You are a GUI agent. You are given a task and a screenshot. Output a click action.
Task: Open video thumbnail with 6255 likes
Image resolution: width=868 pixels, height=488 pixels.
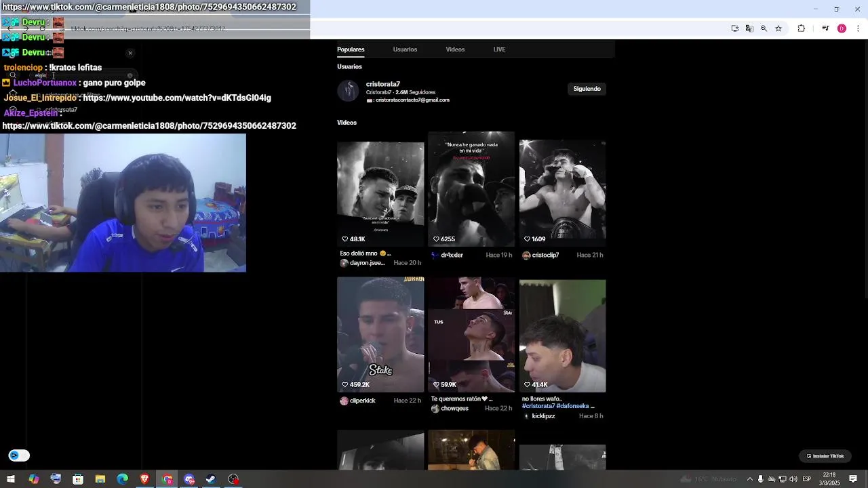tap(471, 189)
